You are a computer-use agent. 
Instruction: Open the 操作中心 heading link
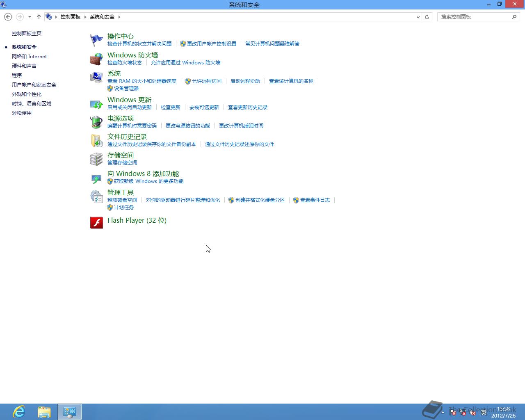[121, 37]
